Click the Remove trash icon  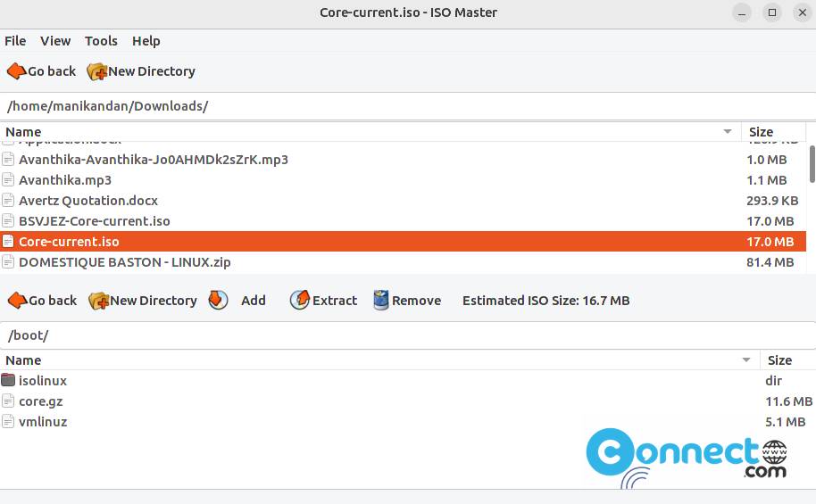(x=381, y=300)
